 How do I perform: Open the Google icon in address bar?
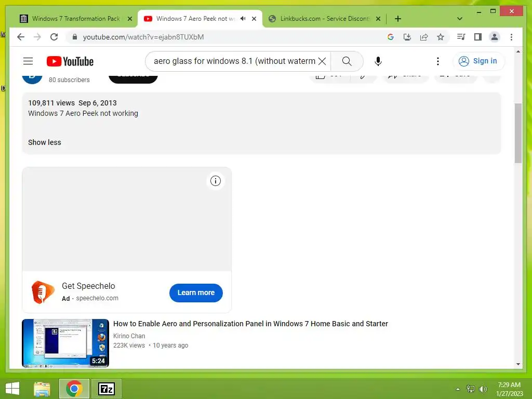391,37
